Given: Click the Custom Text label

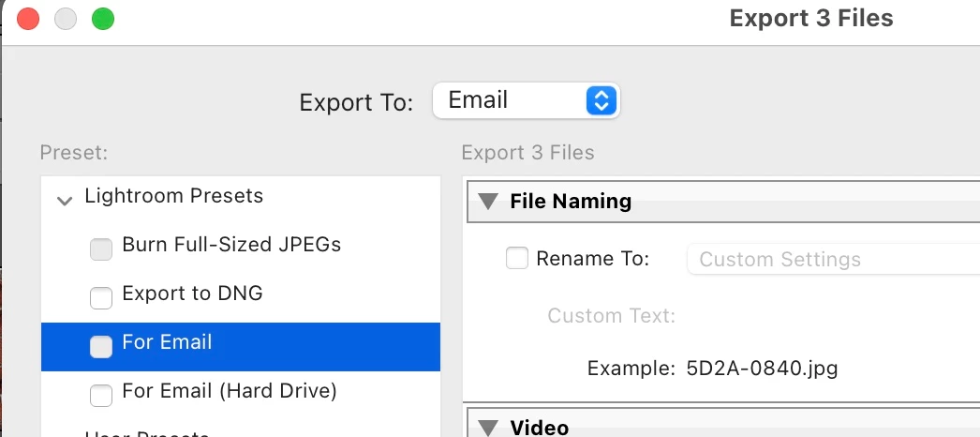Looking at the screenshot, I should coord(611,315).
